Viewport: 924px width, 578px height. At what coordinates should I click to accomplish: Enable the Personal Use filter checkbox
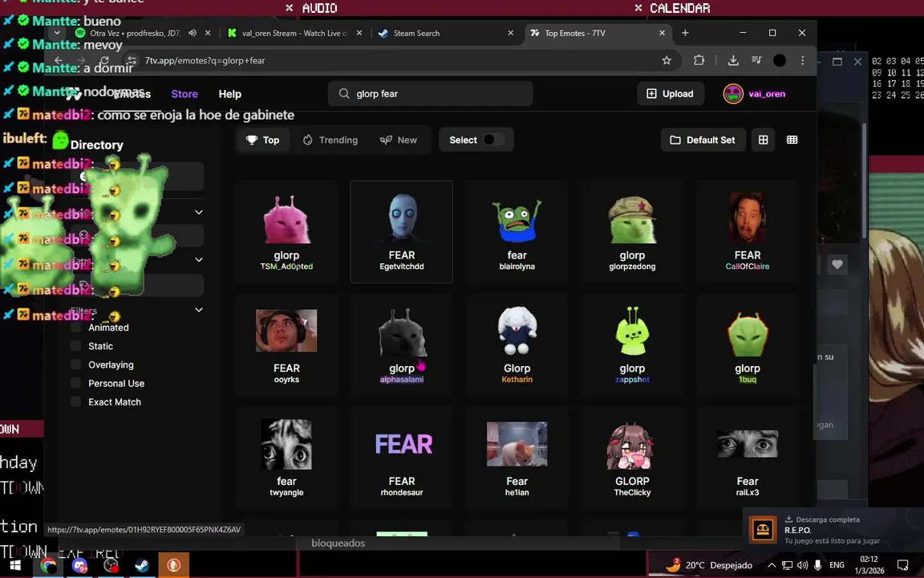[75, 384]
